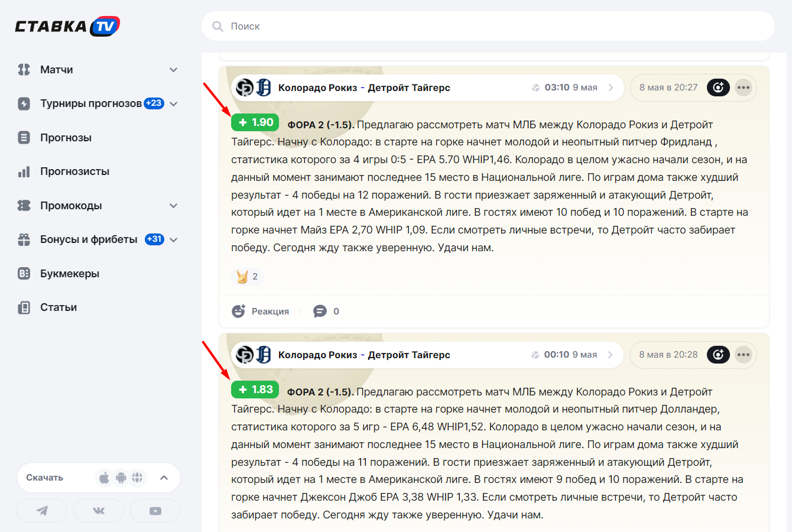Open the Ставка TV logo home link
792x532 pixels.
[x=67, y=26]
